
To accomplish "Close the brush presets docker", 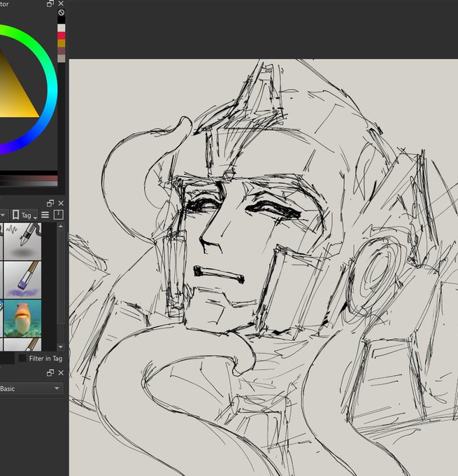I will [x=61, y=203].
